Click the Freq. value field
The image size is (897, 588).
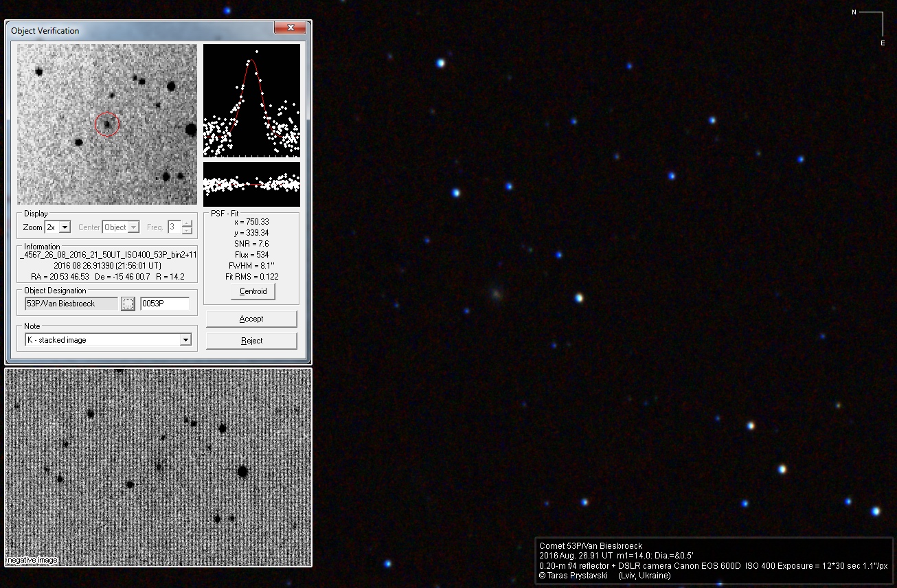point(174,227)
